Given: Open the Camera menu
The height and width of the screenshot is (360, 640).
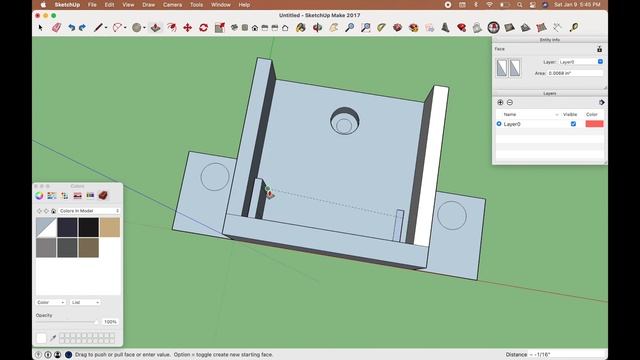Looking at the screenshot, I should [x=172, y=5].
